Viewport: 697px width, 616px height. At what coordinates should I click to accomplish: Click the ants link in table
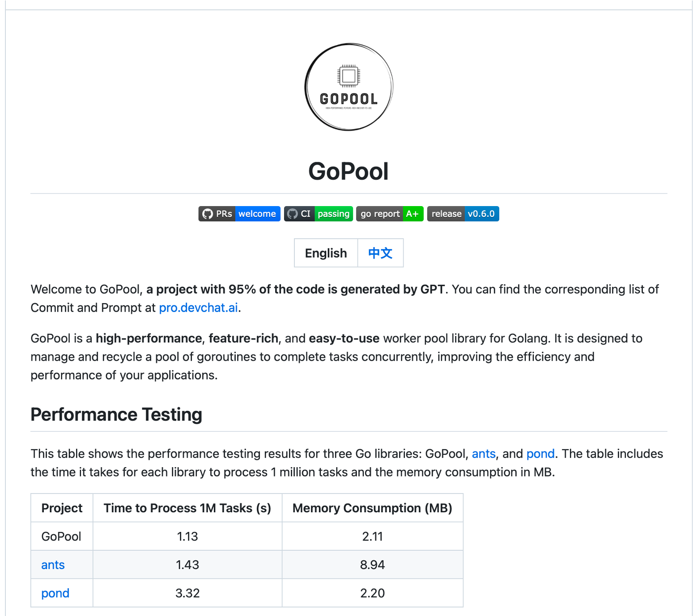pyautogui.click(x=53, y=565)
